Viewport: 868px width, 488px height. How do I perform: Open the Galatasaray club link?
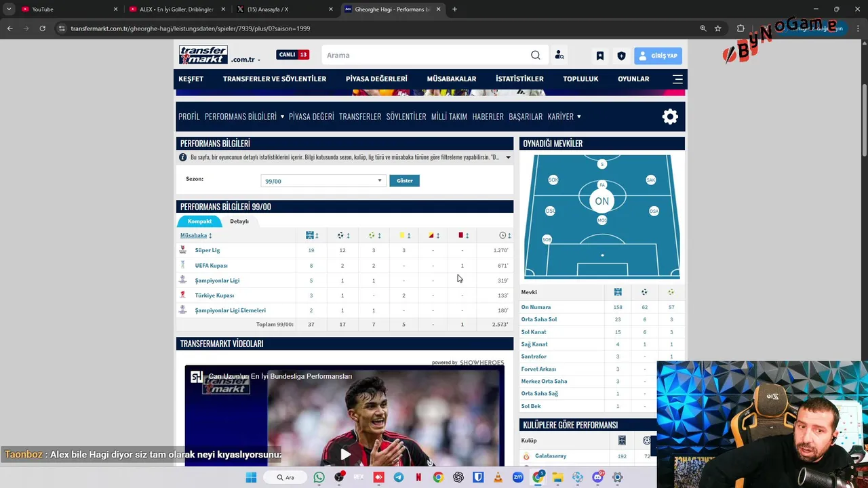click(551, 455)
